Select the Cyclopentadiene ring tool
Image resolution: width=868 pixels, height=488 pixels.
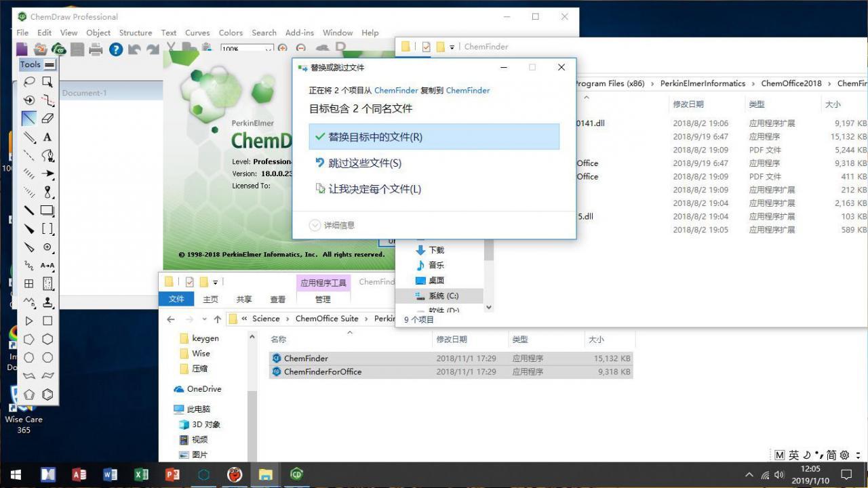[29, 394]
